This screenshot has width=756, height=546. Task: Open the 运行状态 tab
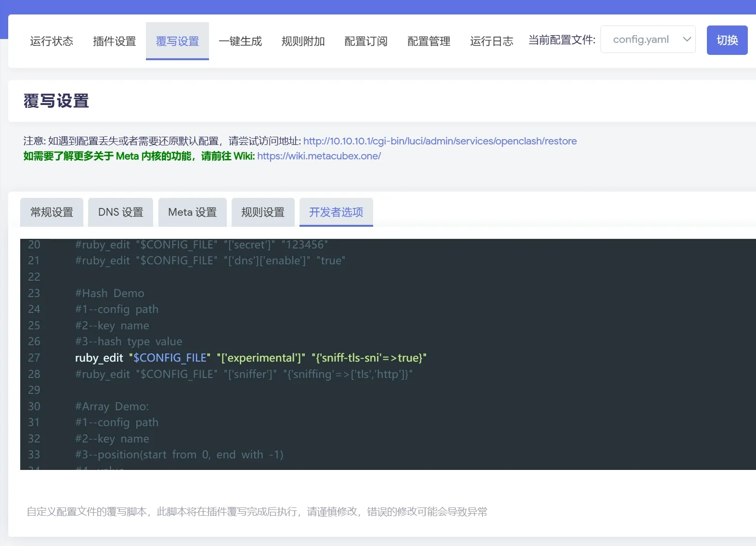(52, 41)
